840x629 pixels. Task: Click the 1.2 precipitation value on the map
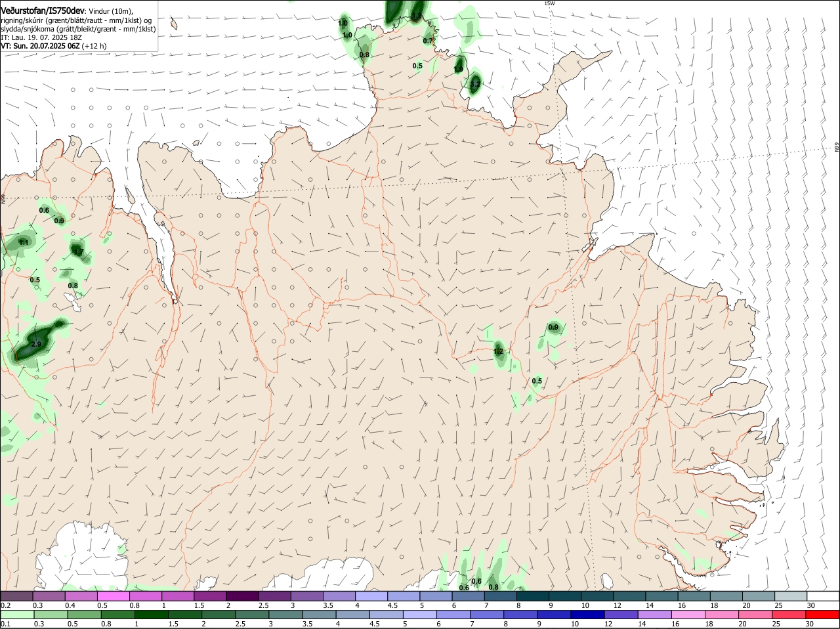click(498, 352)
